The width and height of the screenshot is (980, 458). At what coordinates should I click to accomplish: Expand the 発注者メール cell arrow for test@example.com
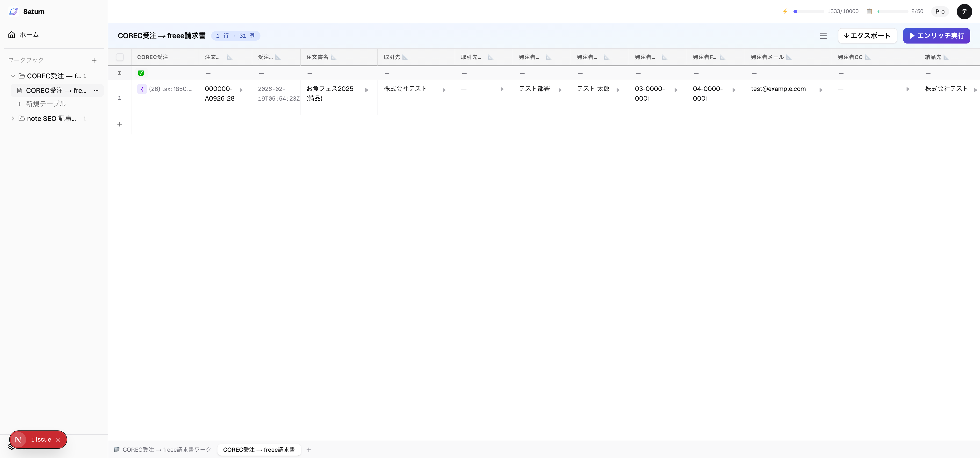coord(821,90)
